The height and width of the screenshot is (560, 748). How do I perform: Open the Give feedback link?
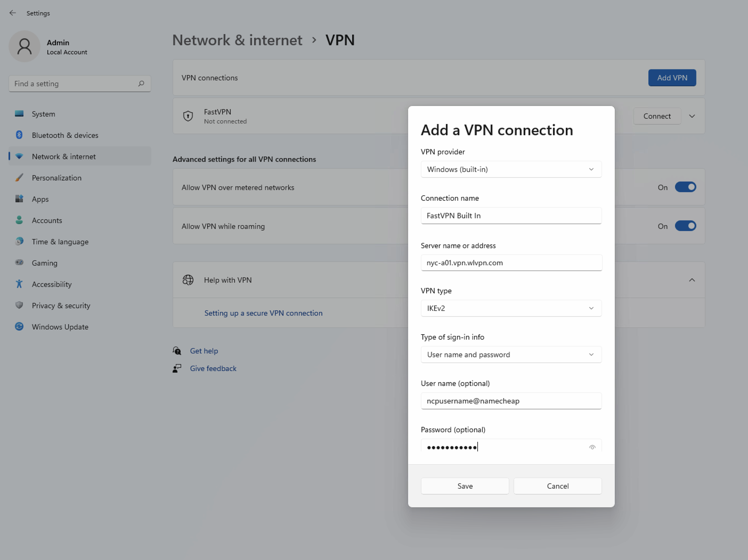coord(213,368)
